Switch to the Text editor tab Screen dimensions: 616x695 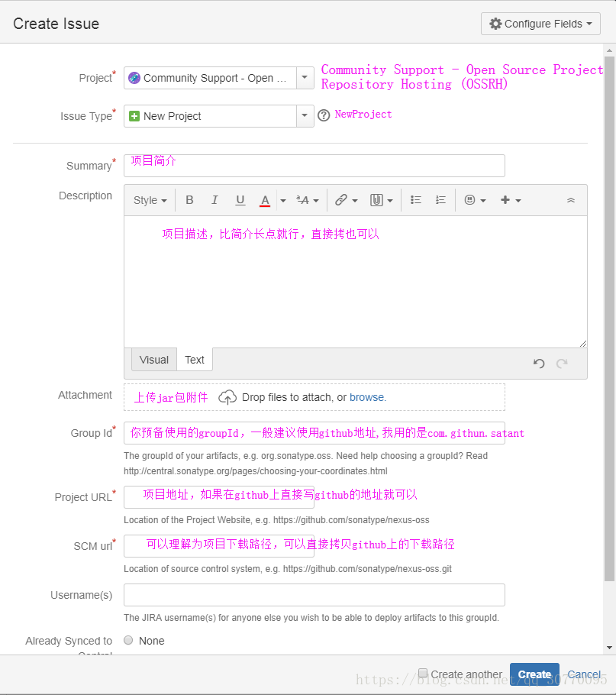[195, 360]
